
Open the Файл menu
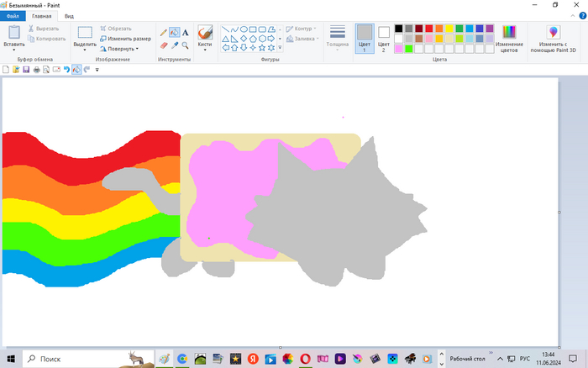coord(13,16)
